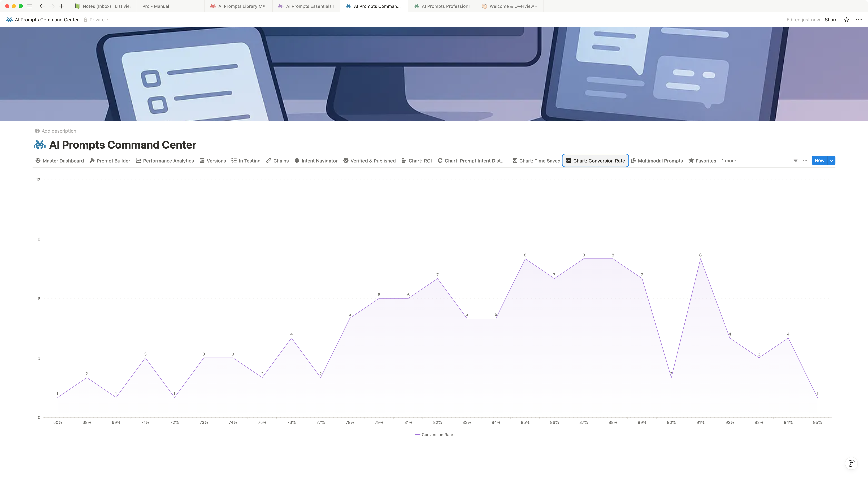
Task: Open the Intent Navigator view
Action: (x=316, y=161)
